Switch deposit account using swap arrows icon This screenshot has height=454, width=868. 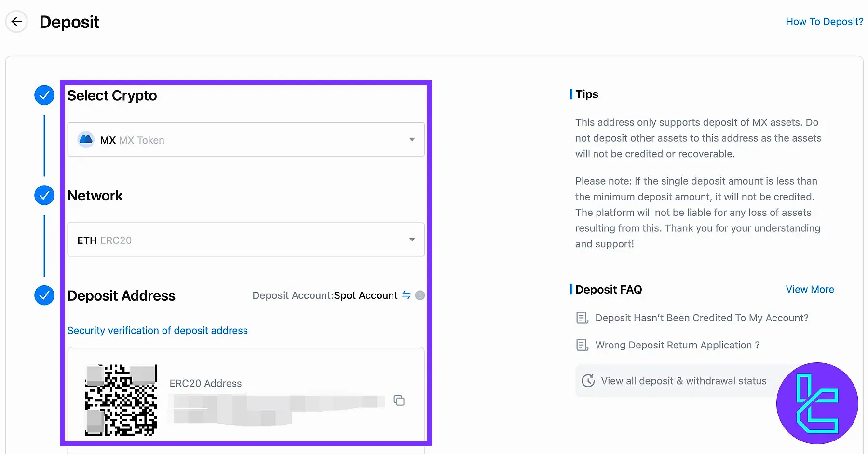click(407, 295)
